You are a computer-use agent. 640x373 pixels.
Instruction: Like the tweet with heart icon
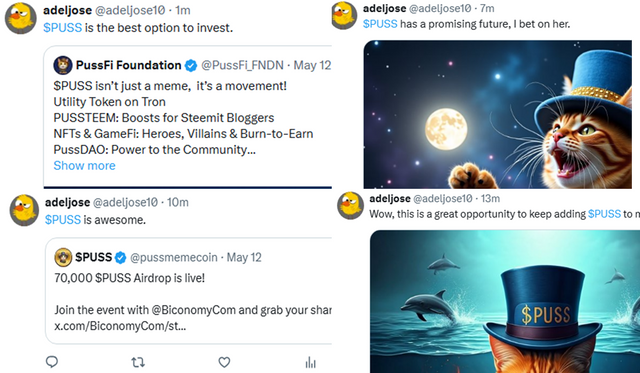[x=224, y=362]
